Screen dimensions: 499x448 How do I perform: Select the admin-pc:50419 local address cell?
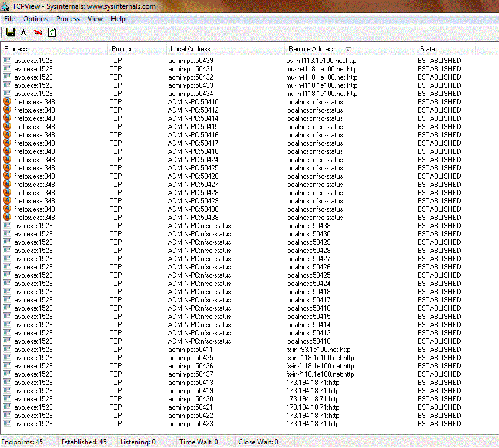191,391
